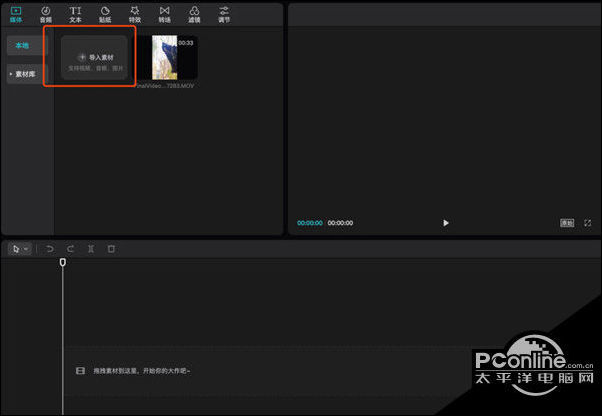Click the 原始 aspect ratio button
602x416 pixels.
(x=567, y=223)
